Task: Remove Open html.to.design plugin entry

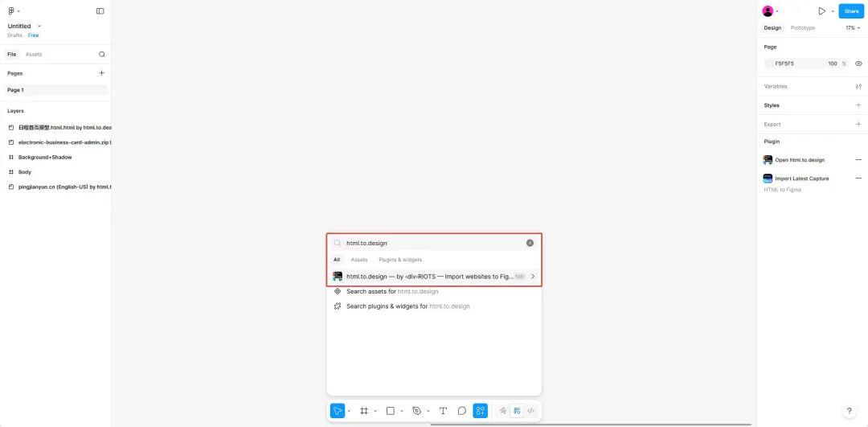Action: click(858, 160)
